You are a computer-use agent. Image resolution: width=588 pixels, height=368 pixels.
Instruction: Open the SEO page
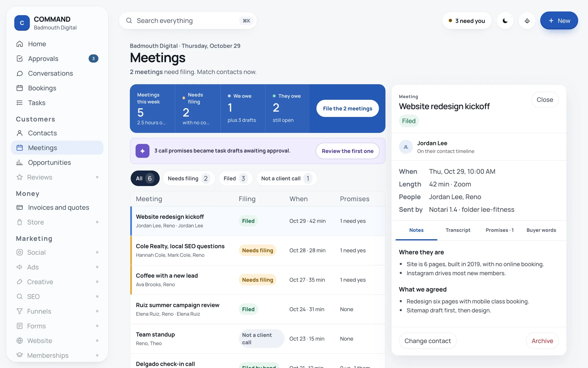tap(57, 297)
